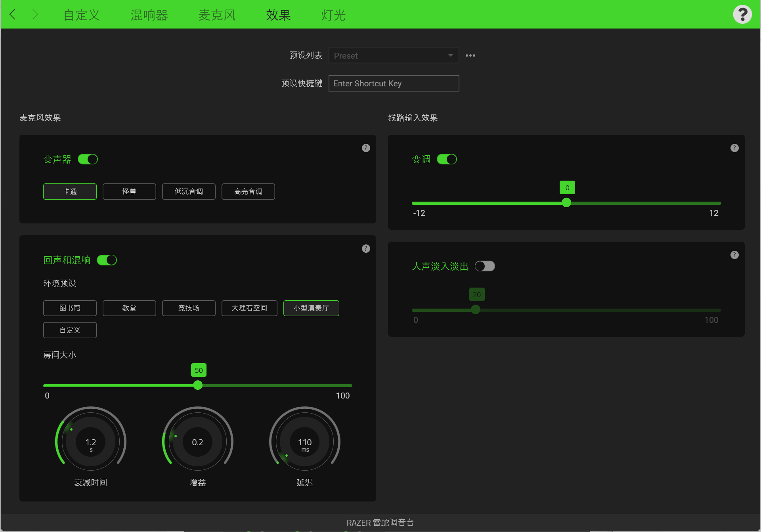The image size is (761, 532).
Task: Open the three-dots preset options menu
Action: [x=470, y=55]
